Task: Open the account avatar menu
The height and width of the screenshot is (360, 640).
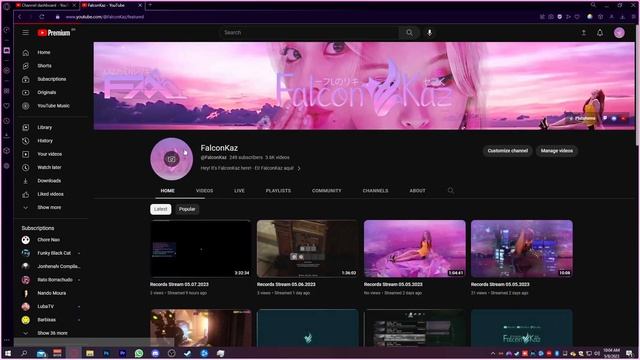Action: (x=619, y=33)
